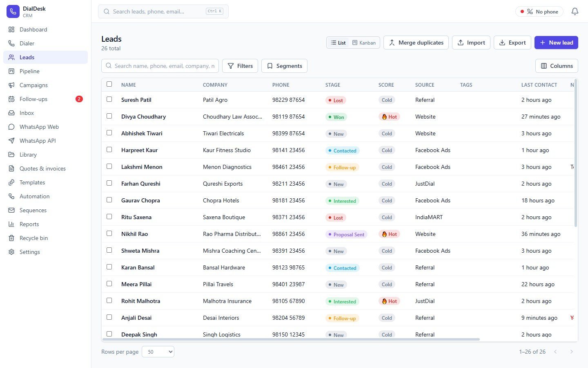588x368 pixels.
Task: Click the New lead button
Action: click(x=556, y=43)
